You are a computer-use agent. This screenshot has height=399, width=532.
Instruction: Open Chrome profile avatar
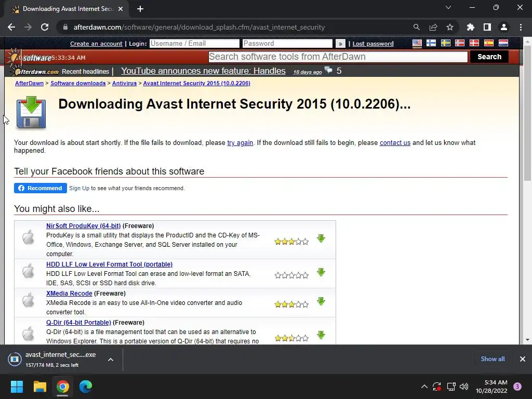point(504,27)
